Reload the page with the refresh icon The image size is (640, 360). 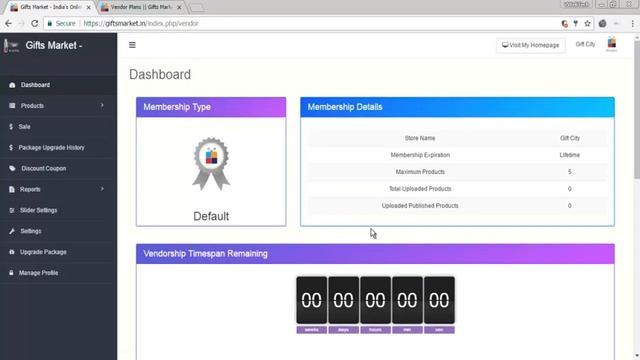point(35,24)
